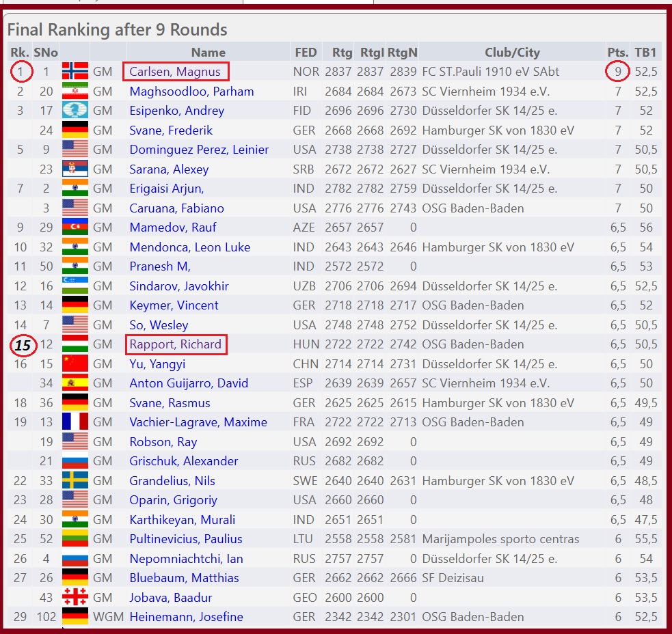Click the French flag beside Vachier-Lagrave

coord(75,422)
